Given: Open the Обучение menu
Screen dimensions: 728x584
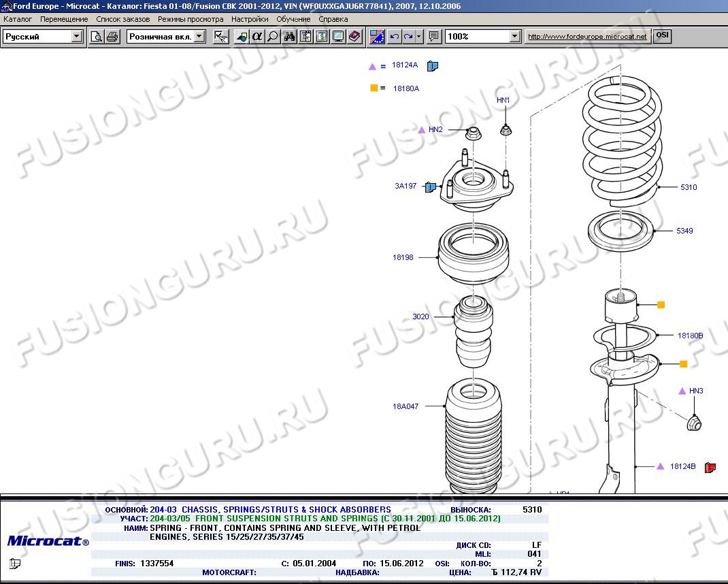Looking at the screenshot, I should [x=293, y=19].
